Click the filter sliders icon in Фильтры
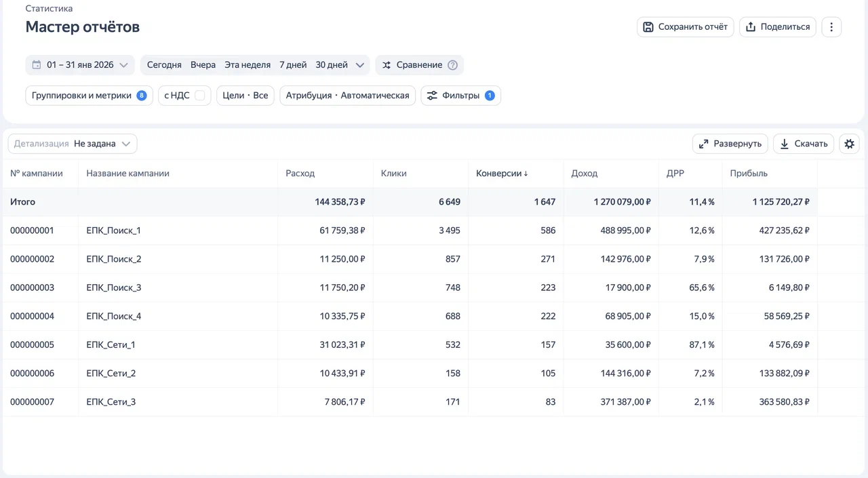The image size is (868, 478). [431, 96]
